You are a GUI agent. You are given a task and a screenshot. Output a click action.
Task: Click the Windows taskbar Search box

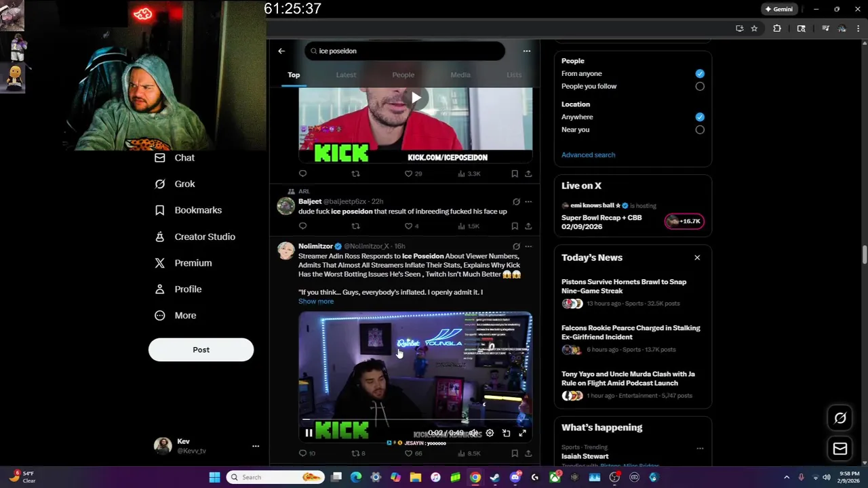(x=275, y=477)
